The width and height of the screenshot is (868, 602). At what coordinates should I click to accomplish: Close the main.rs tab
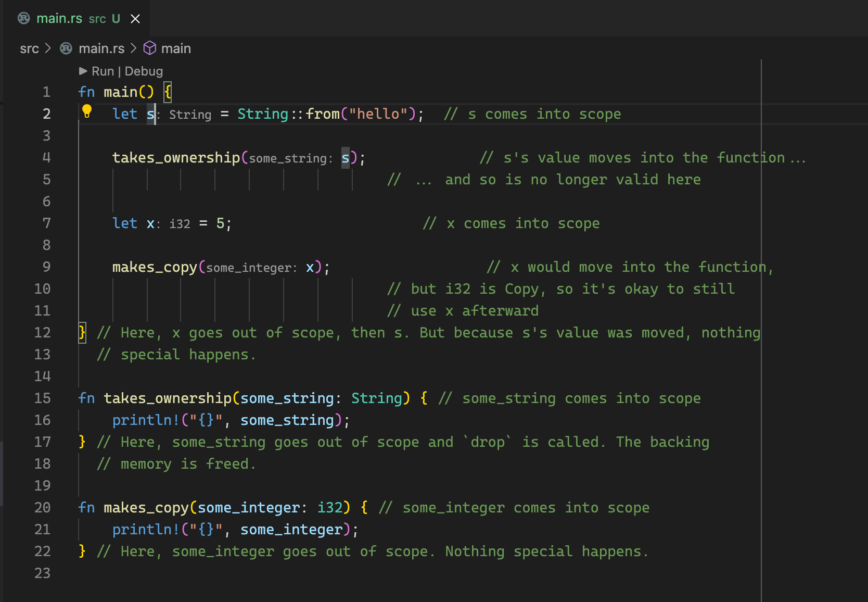tap(135, 18)
